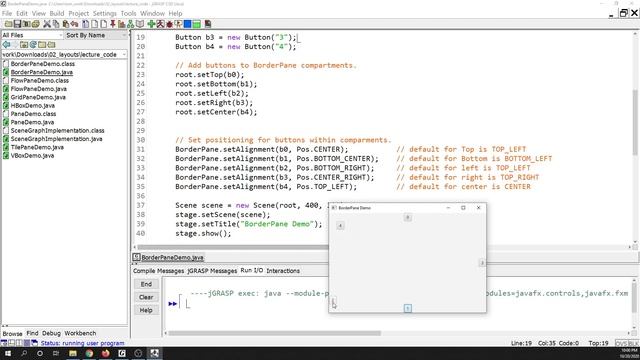Click the Cut scissors toolbar icon

47,24
